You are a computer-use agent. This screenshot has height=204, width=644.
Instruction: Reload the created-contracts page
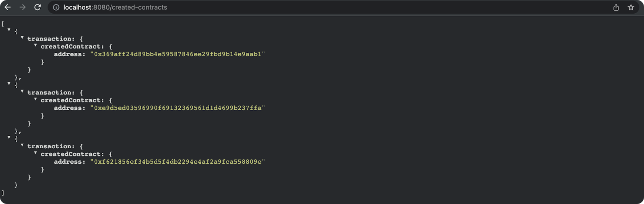(37, 7)
